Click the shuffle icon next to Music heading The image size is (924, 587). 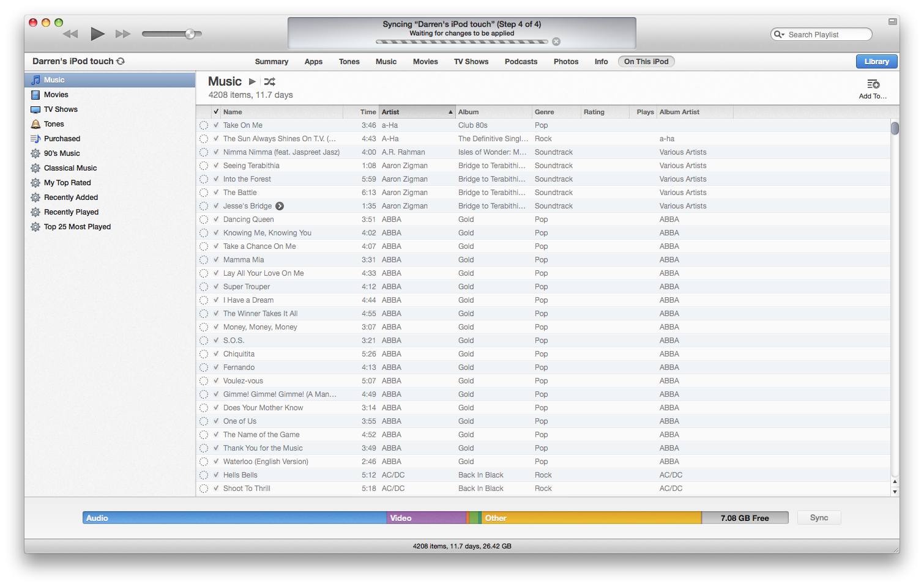tap(270, 81)
